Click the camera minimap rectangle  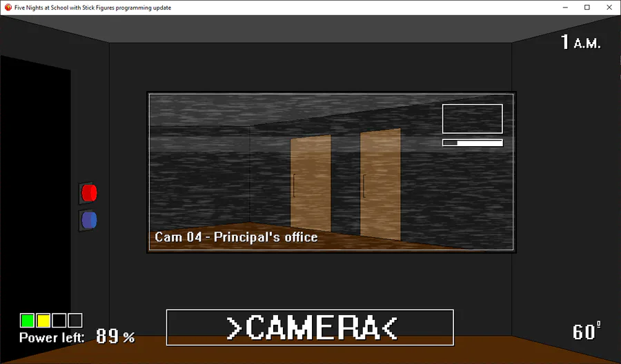click(x=473, y=119)
